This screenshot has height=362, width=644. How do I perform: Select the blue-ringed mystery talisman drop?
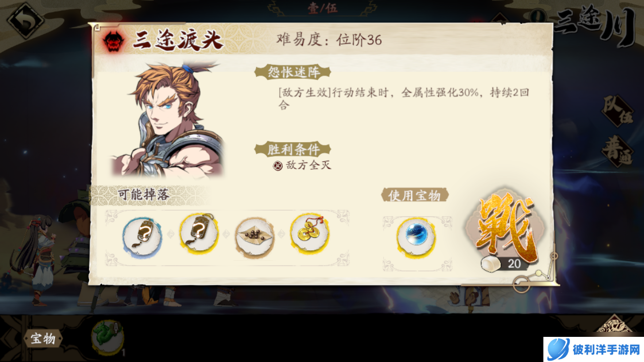(x=142, y=235)
